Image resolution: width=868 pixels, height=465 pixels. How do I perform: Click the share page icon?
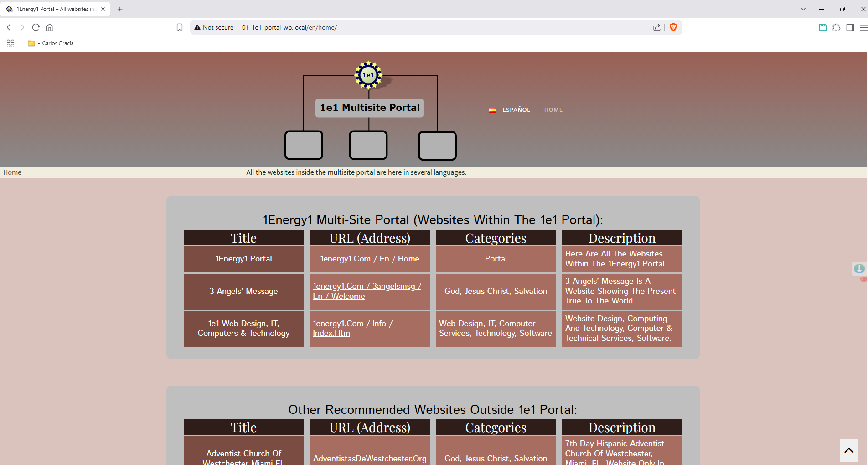coord(656,27)
